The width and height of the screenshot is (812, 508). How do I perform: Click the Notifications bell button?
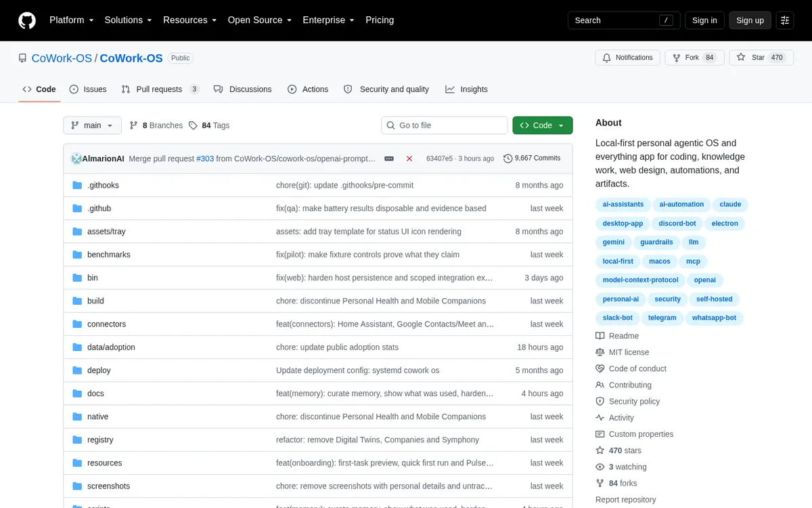click(x=627, y=58)
